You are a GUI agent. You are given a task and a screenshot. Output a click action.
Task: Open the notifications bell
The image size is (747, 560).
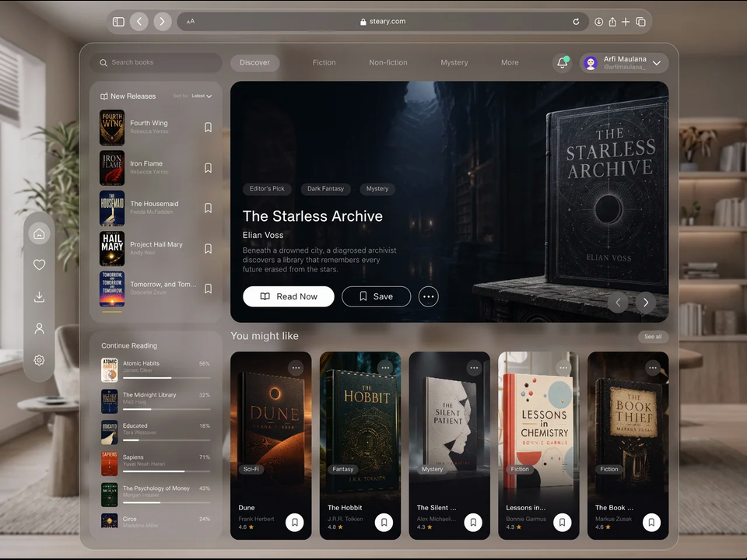pyautogui.click(x=562, y=63)
